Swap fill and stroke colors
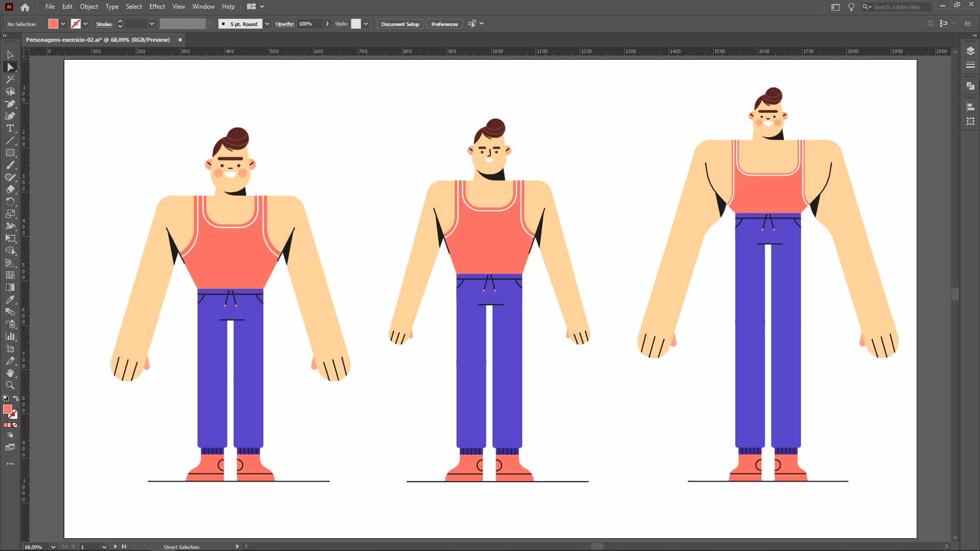The height and width of the screenshot is (551, 980). point(16,398)
